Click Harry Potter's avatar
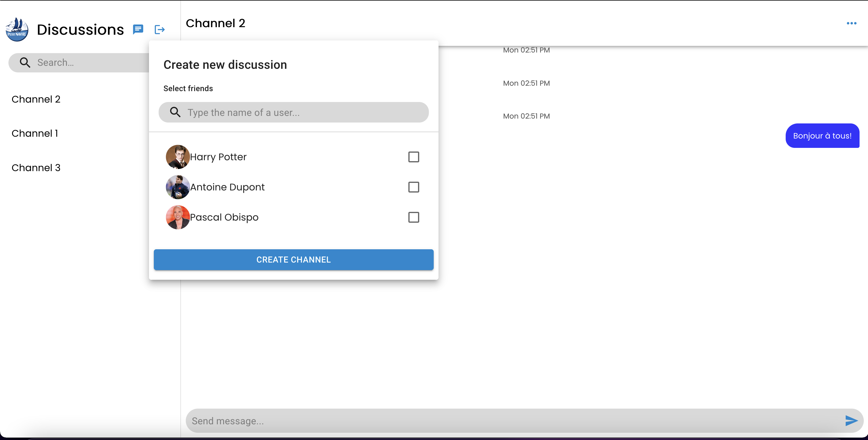868x440 pixels. pos(178,157)
